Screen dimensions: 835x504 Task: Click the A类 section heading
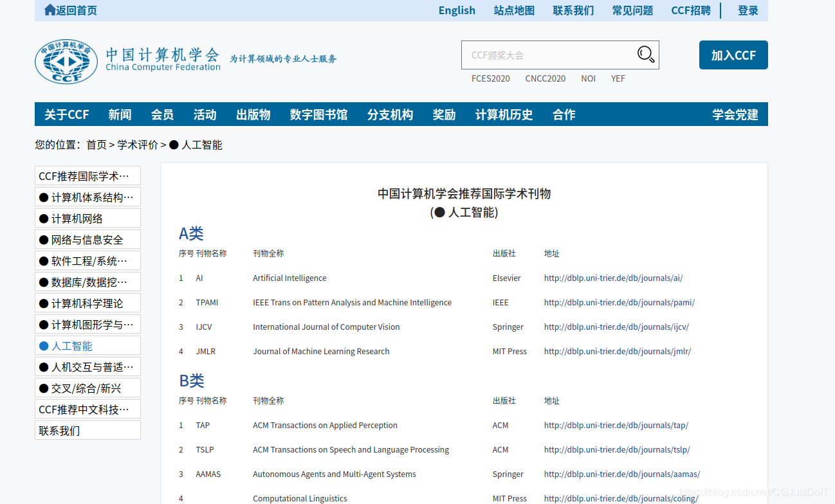click(x=191, y=233)
